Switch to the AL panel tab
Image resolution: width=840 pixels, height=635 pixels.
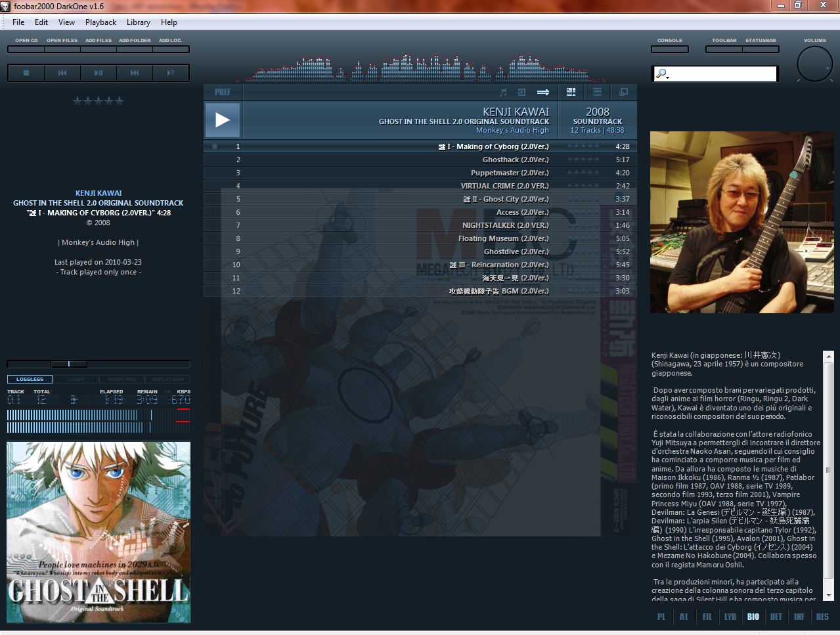(x=684, y=617)
